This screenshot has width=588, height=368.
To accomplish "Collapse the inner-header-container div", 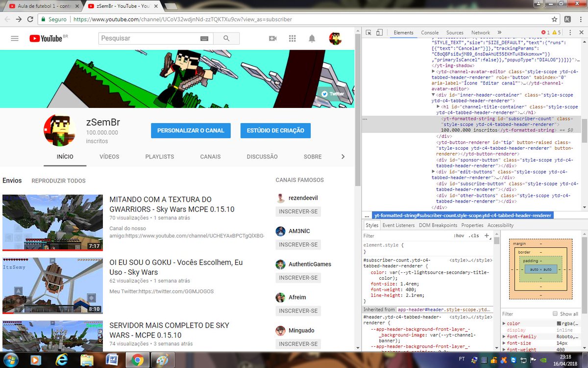I will pyautogui.click(x=433, y=95).
